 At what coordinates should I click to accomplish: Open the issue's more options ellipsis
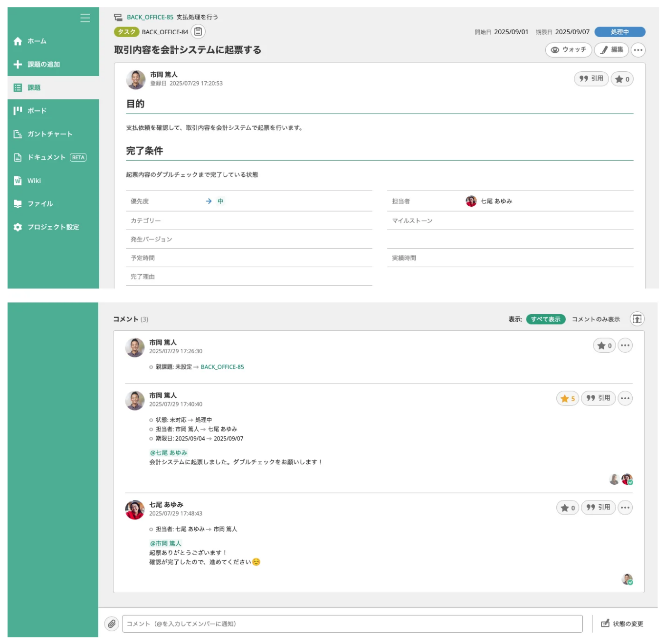click(638, 50)
